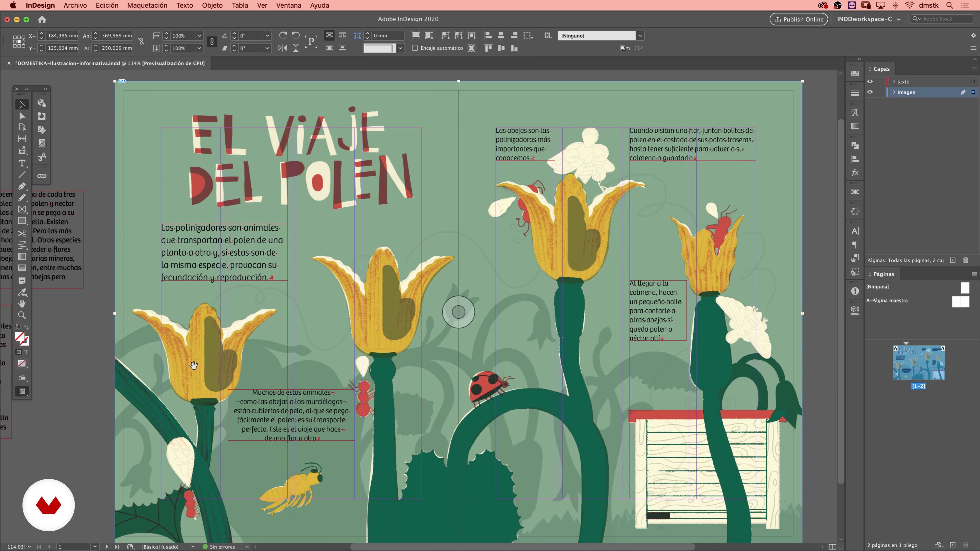Go to next page arrow

pyautogui.click(x=106, y=547)
